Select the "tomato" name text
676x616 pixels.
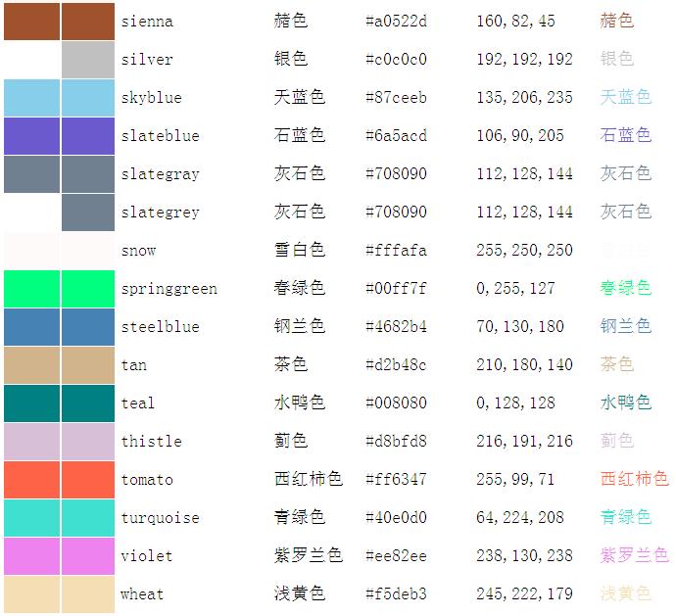click(x=147, y=480)
